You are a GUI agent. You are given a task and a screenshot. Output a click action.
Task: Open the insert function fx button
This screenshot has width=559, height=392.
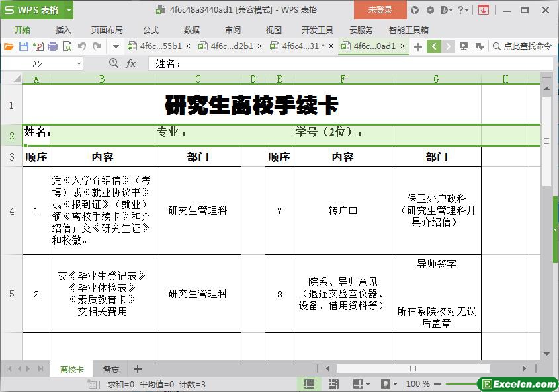130,63
